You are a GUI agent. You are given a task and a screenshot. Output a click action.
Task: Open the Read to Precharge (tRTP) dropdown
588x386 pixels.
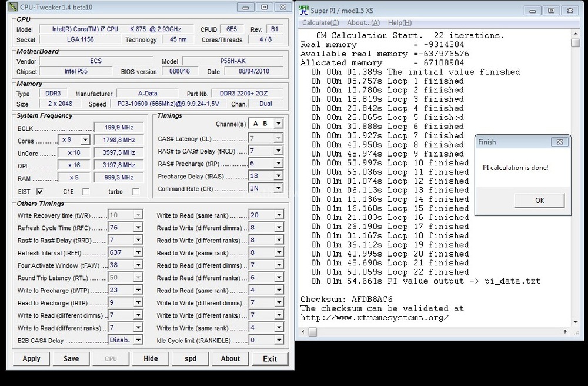click(138, 302)
